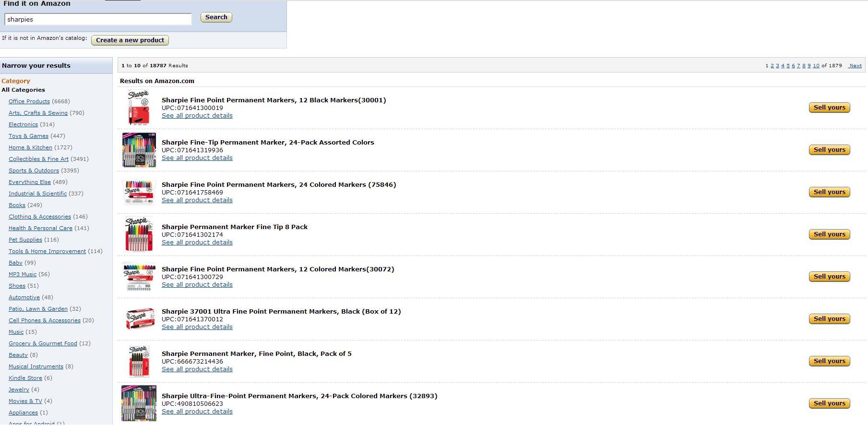Click thumbnail of 24-Pack Assorted Colors
Viewport: 868px width, 426px height.
coord(139,150)
